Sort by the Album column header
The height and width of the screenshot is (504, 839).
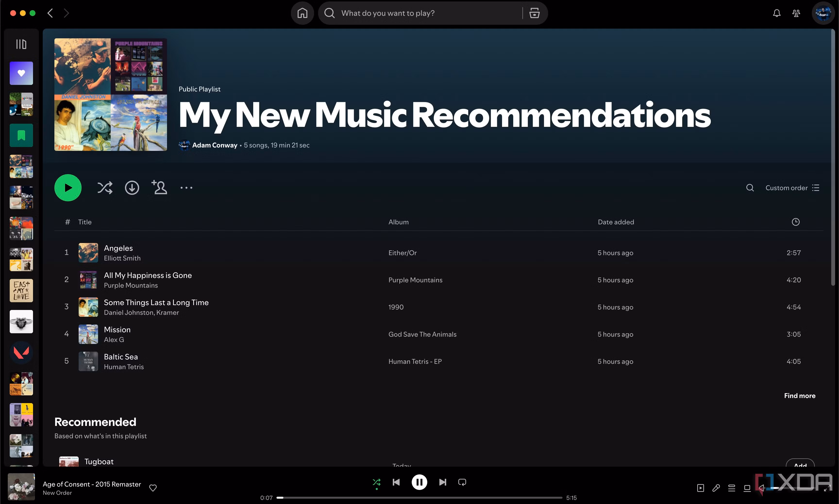pos(398,222)
